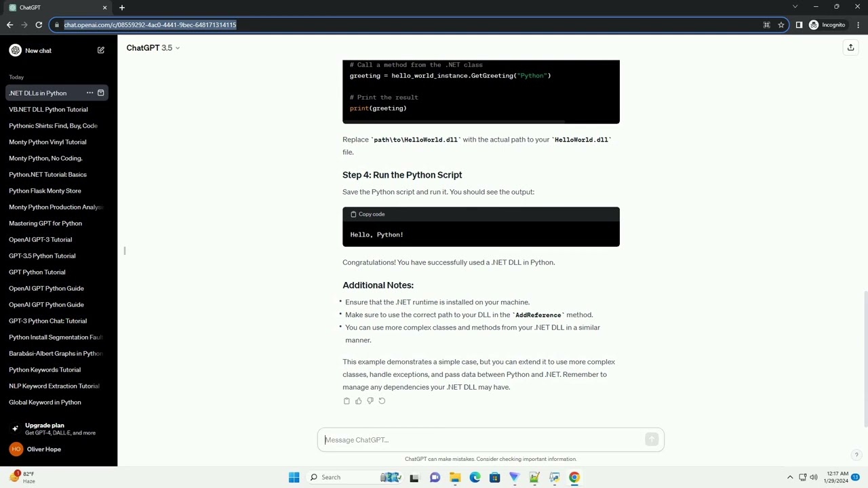This screenshot has width=868, height=488.
Task: Open Barabási-Albert Graphs in Python chat
Action: coord(57,353)
